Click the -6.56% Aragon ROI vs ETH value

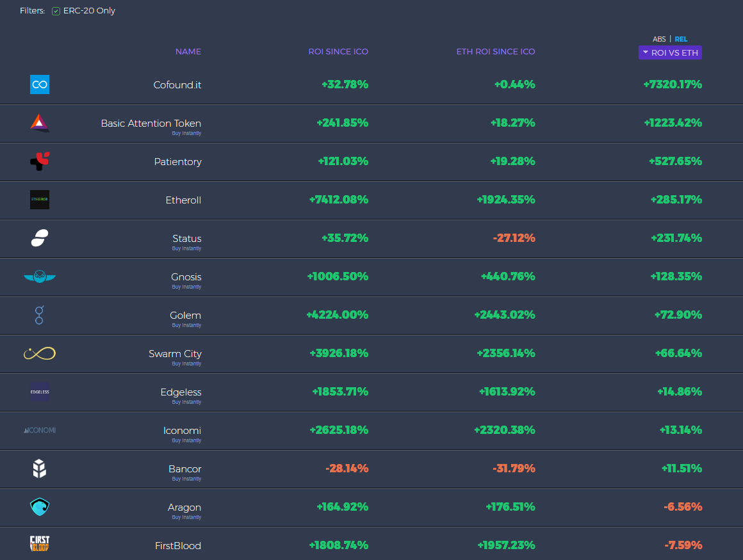pyautogui.click(x=683, y=506)
